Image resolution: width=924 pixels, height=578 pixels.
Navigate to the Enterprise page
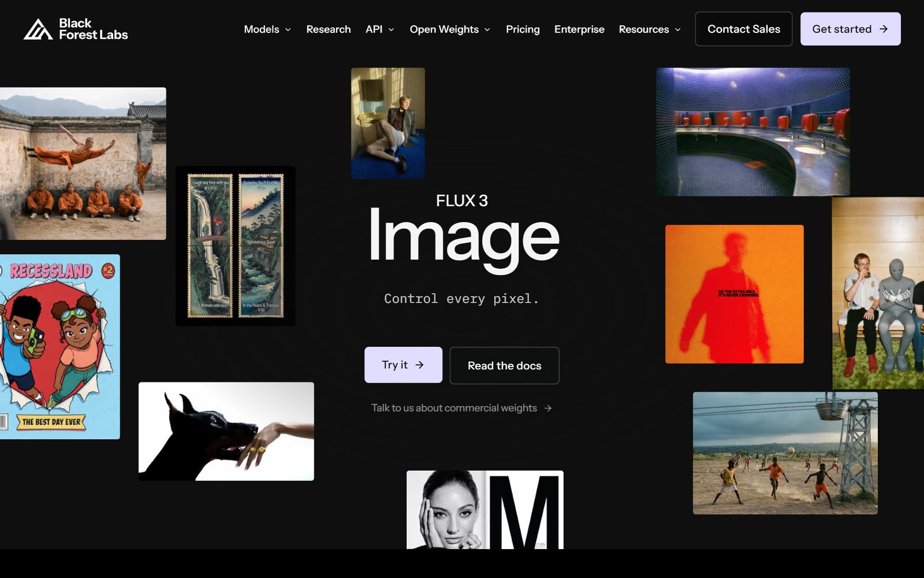pyautogui.click(x=579, y=29)
